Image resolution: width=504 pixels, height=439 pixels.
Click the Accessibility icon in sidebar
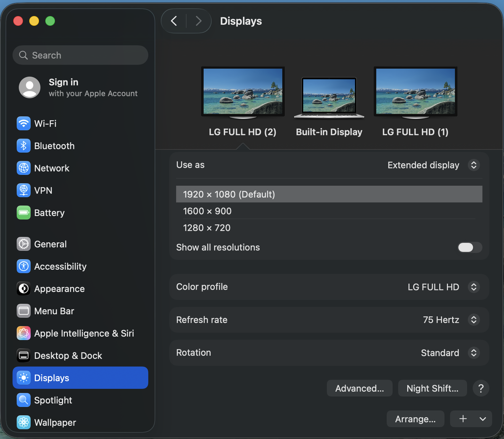tap(24, 267)
